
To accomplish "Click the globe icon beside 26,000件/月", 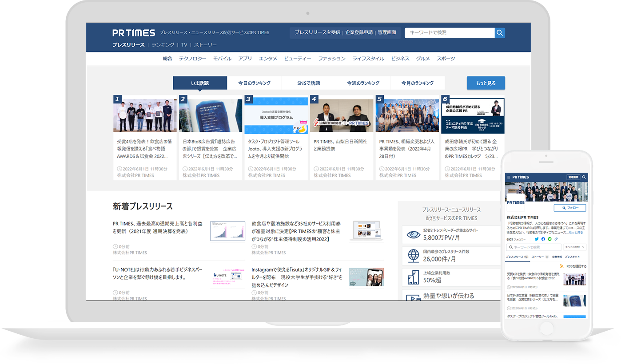I will point(413,256).
